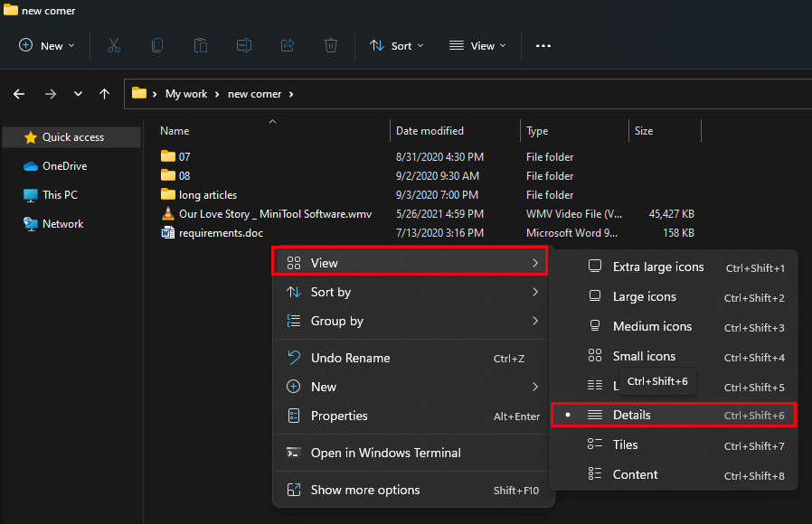
Task: Open the recent locations dropdown arrow
Action: (78, 94)
